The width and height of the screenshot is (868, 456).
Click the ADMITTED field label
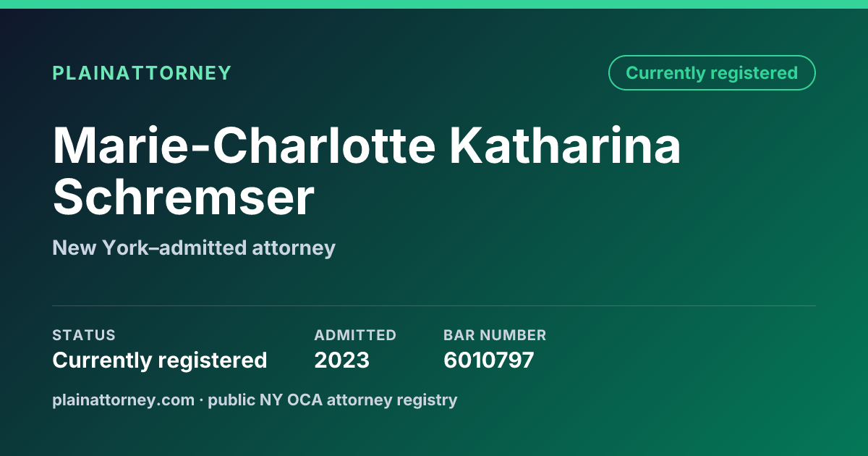click(x=355, y=335)
